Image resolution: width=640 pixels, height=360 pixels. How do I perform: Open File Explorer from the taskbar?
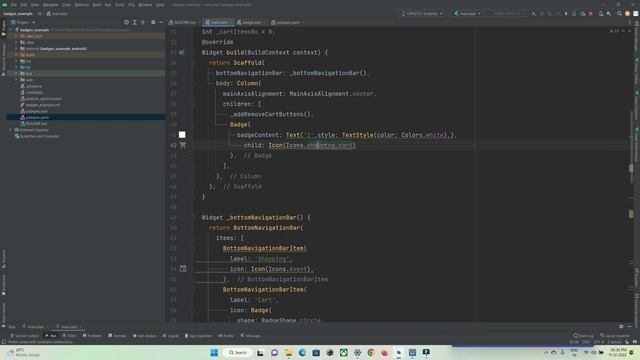click(x=289, y=352)
